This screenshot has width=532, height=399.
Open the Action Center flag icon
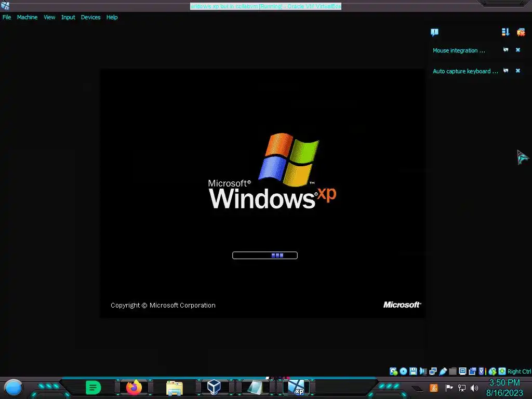click(x=449, y=388)
